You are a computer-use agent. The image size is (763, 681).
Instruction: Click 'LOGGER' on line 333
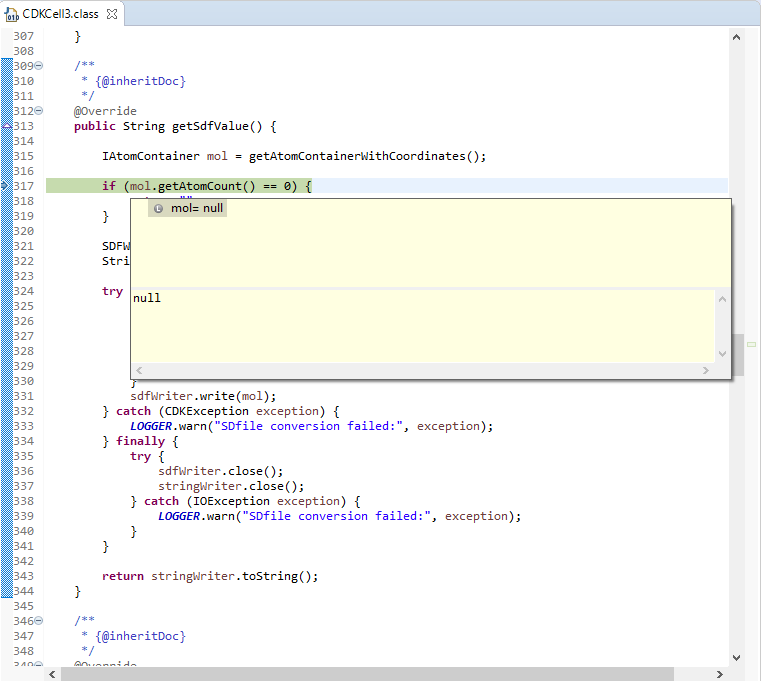tap(151, 426)
